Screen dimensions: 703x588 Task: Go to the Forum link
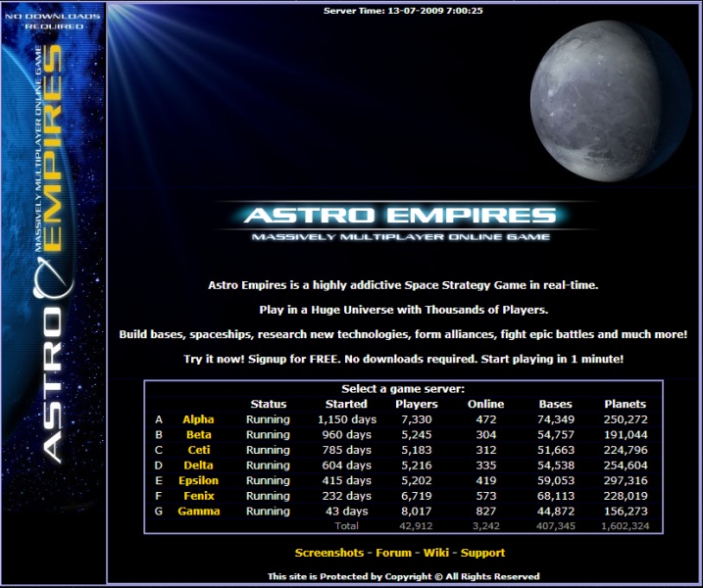point(393,553)
